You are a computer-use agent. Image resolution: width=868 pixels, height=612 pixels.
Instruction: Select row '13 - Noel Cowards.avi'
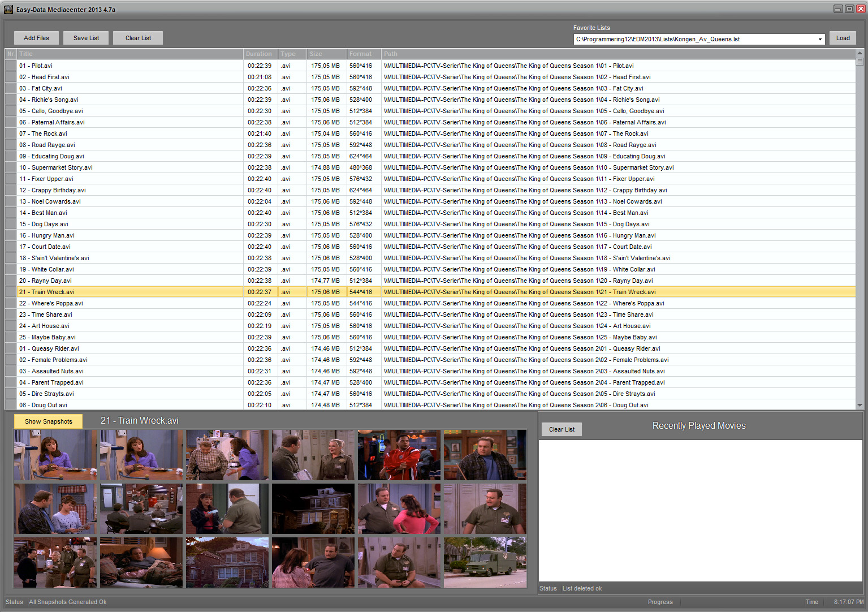pyautogui.click(x=430, y=201)
